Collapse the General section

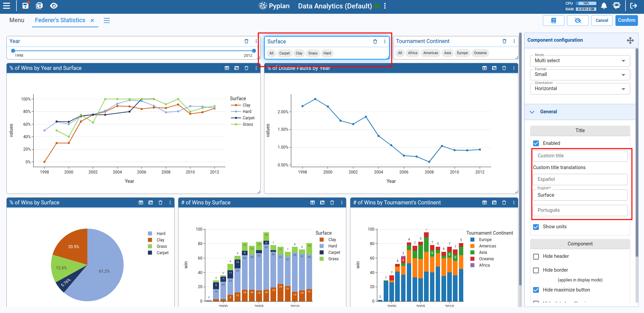pos(532,112)
